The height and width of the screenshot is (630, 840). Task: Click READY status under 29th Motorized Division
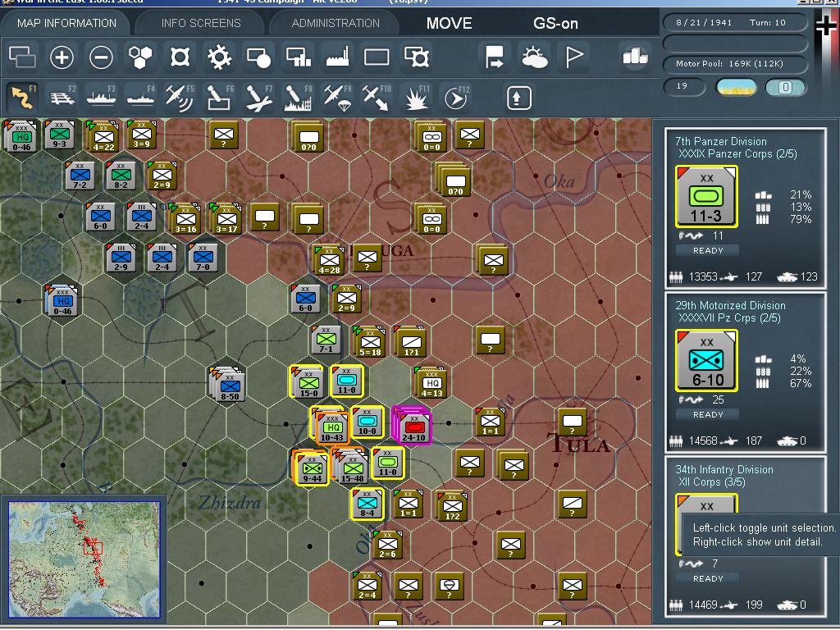[708, 414]
